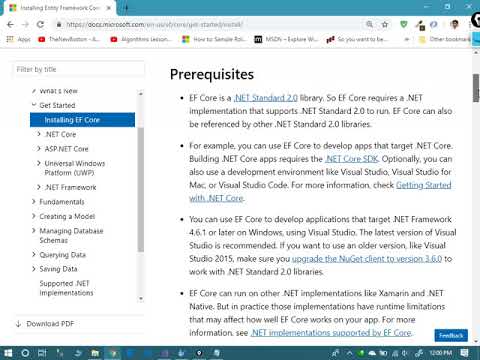Open a new browser tab with plus
The image size is (480, 360).
coord(126,8)
